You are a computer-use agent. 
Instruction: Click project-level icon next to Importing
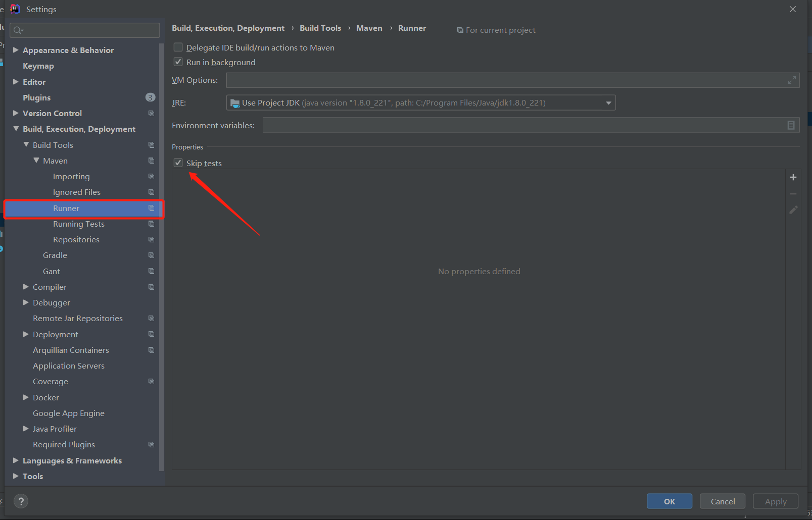151,177
